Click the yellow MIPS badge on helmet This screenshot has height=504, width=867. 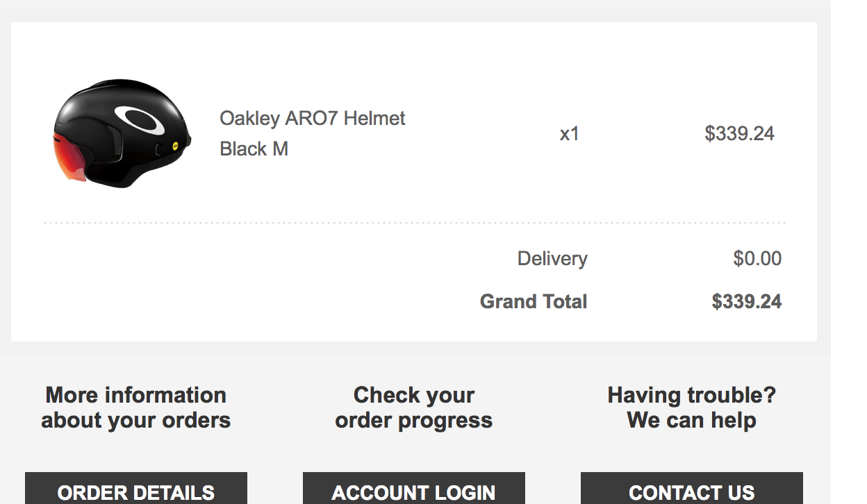(177, 148)
